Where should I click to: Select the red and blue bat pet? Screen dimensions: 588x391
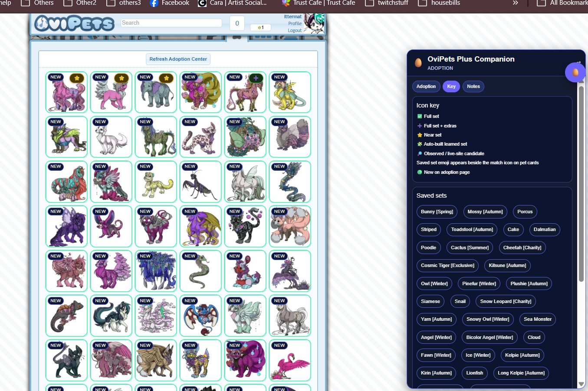tap(201, 316)
